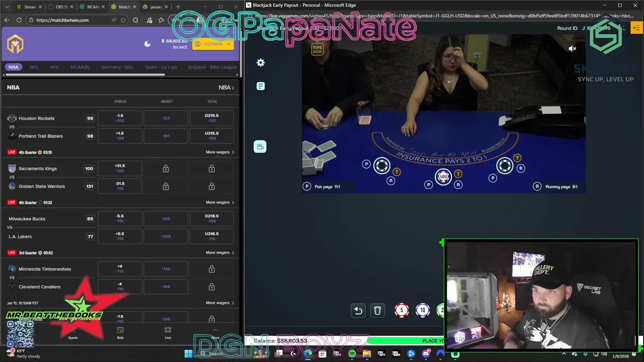644x362 pixels.
Task: Bookmark page with star icon
Action: tap(123, 20)
